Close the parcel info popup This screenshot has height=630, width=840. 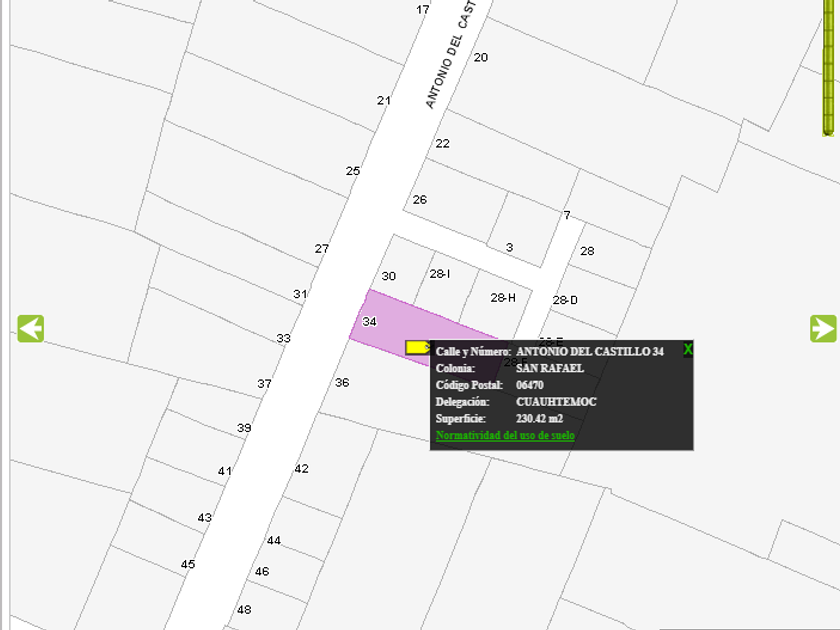tap(688, 349)
